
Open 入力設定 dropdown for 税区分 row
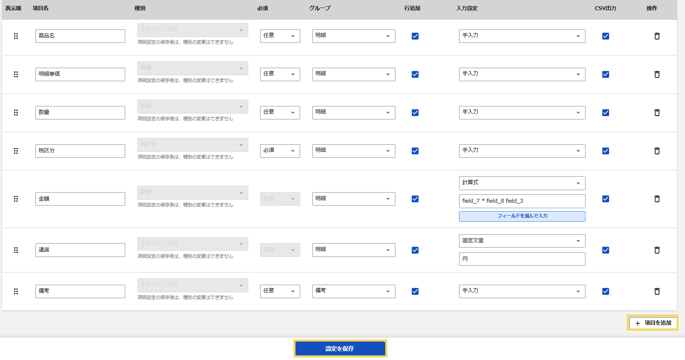point(522,151)
